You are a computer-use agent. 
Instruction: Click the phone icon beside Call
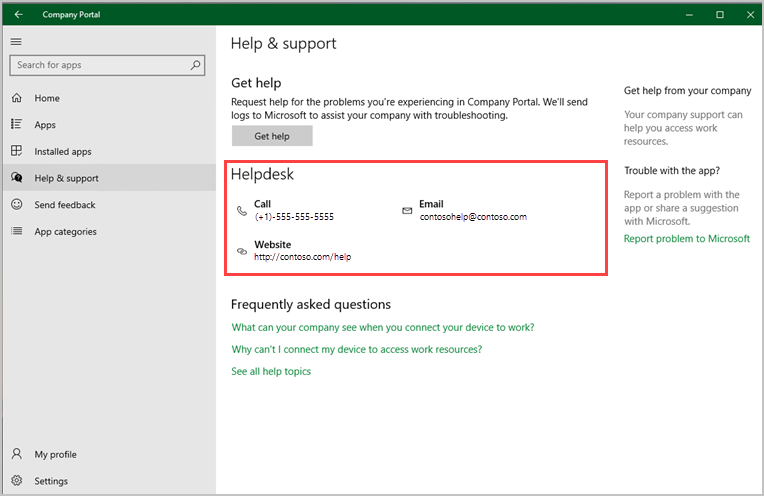click(x=242, y=210)
